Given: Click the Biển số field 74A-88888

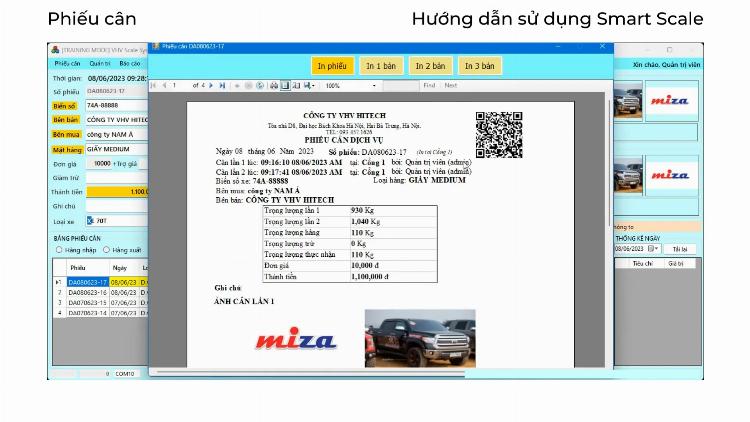Looking at the screenshot, I should tap(117, 105).
